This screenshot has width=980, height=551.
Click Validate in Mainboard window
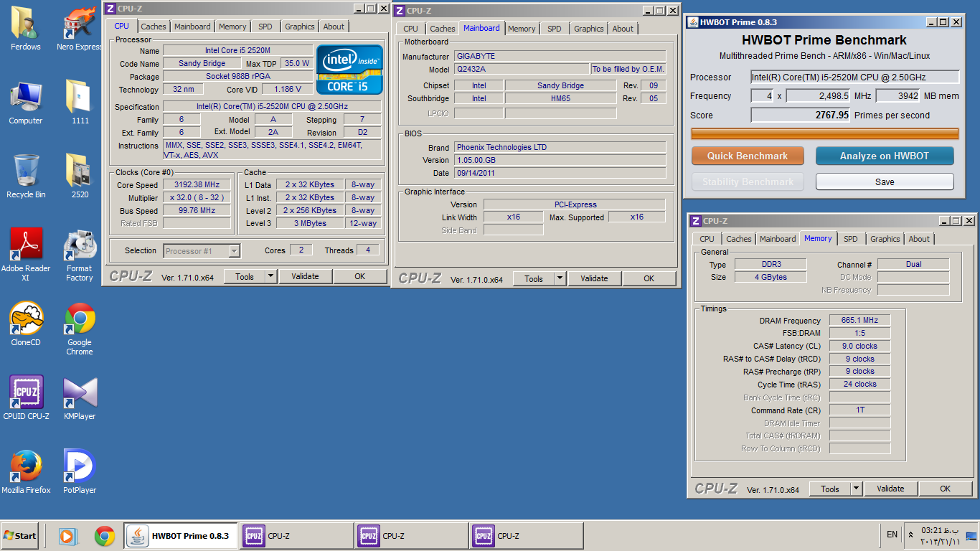595,279
